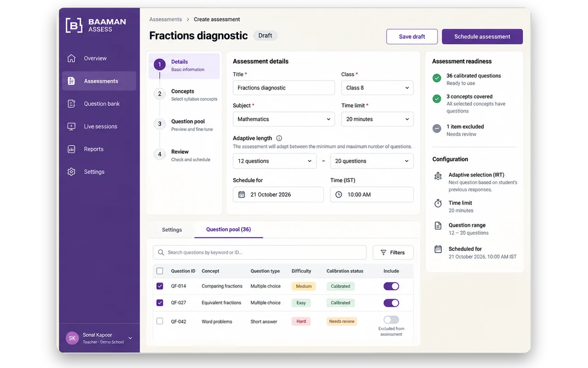Click the SK user avatar
This screenshot has width=588, height=368.
coord(72,338)
